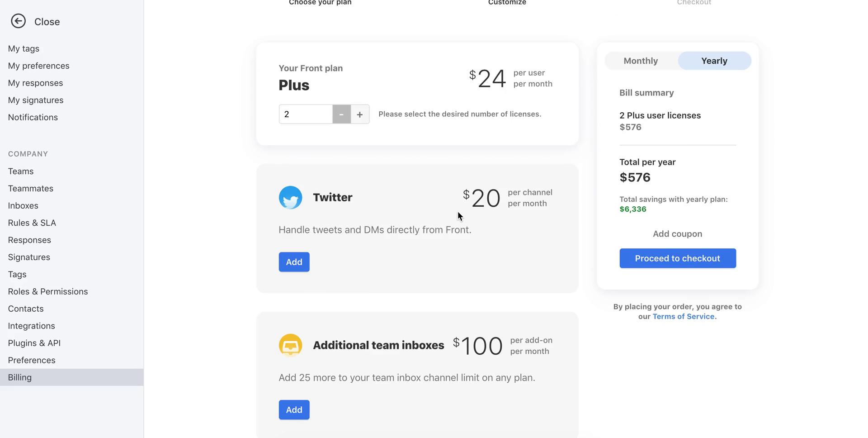Increase licenses with the plus button
This screenshot has width=868, height=438.
tap(360, 114)
